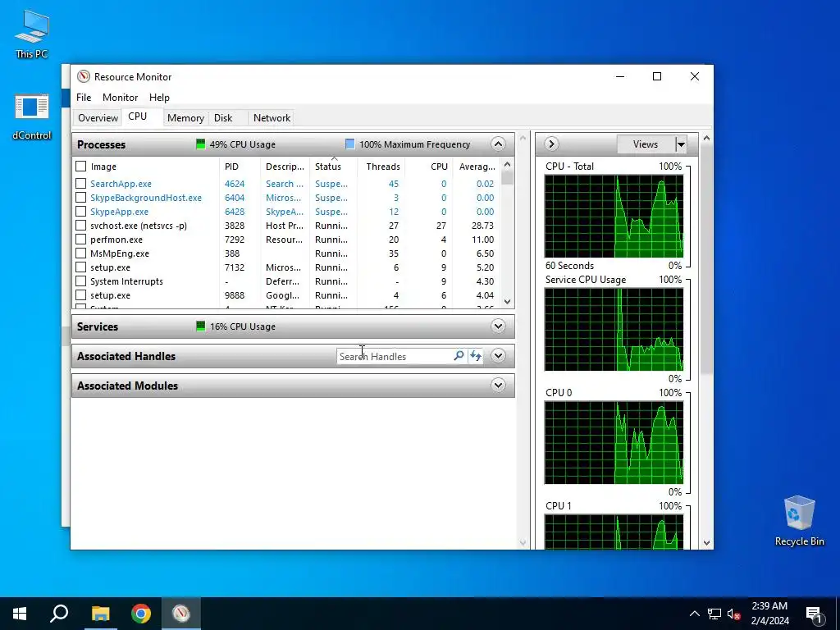Image resolution: width=840 pixels, height=630 pixels.
Task: Click the muted volume tray icon
Action: [x=733, y=614]
